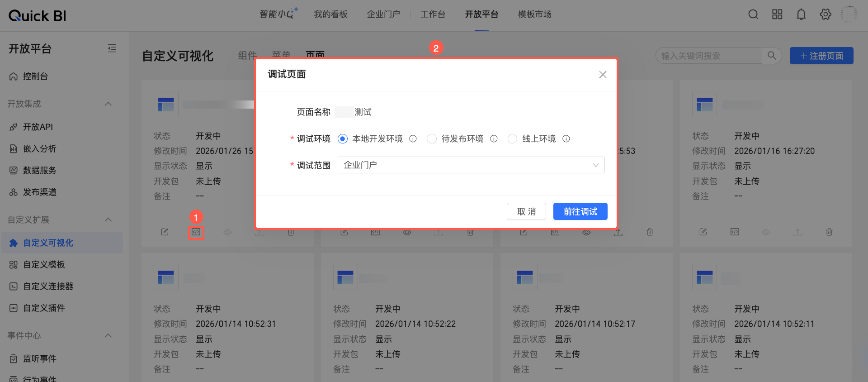Select 线上环境 radio option
The width and height of the screenshot is (868, 382).
click(512, 139)
